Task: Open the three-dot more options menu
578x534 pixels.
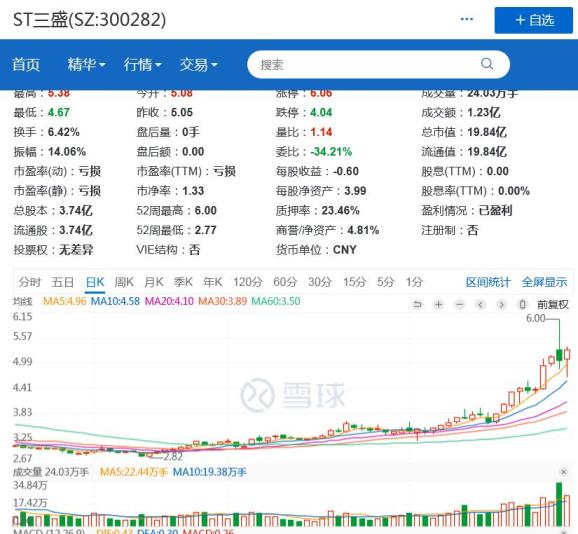Action: coord(467,19)
